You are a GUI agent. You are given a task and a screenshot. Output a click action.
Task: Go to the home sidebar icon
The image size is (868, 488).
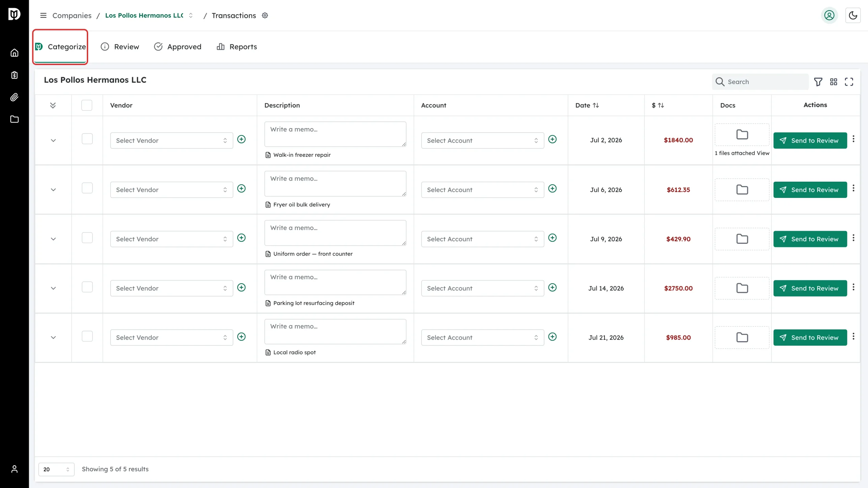point(14,53)
